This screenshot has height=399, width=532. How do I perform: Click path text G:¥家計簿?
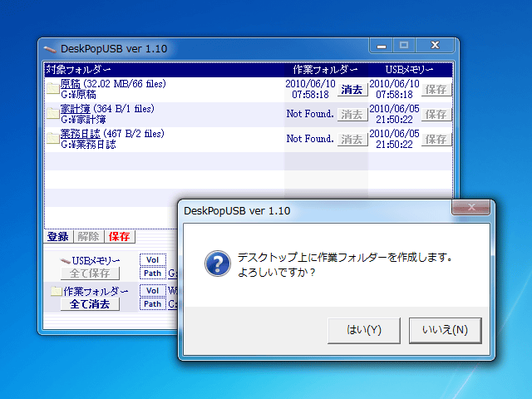[83, 120]
